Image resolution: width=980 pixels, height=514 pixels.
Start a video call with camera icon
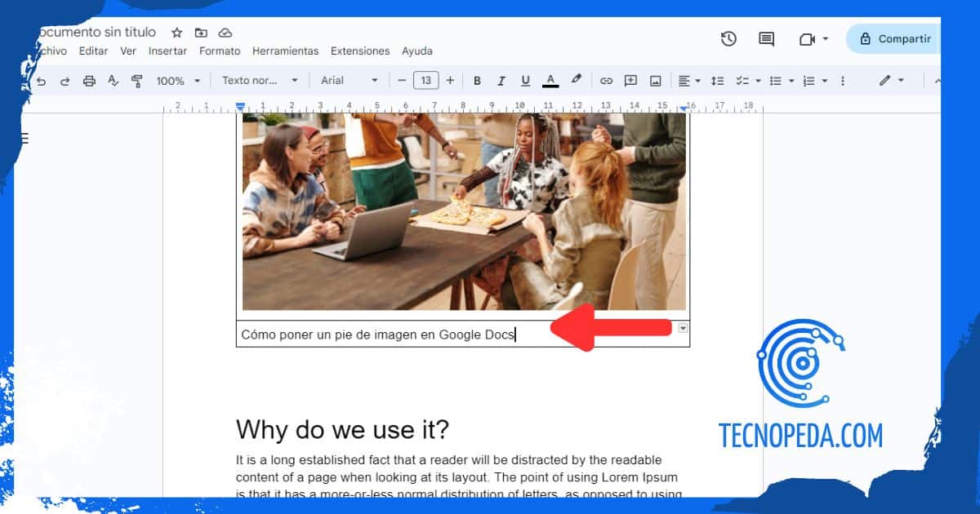tap(807, 38)
